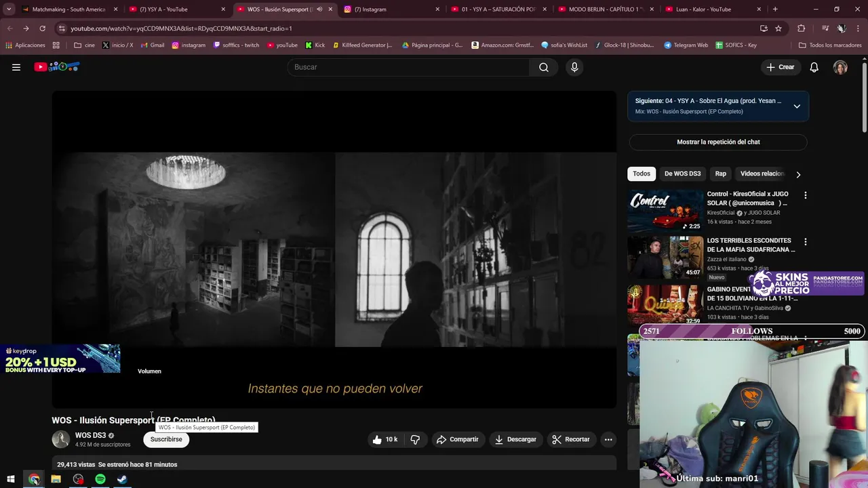868x488 pixels.
Task: Open the browser extensions puzzle icon
Action: click(801, 28)
